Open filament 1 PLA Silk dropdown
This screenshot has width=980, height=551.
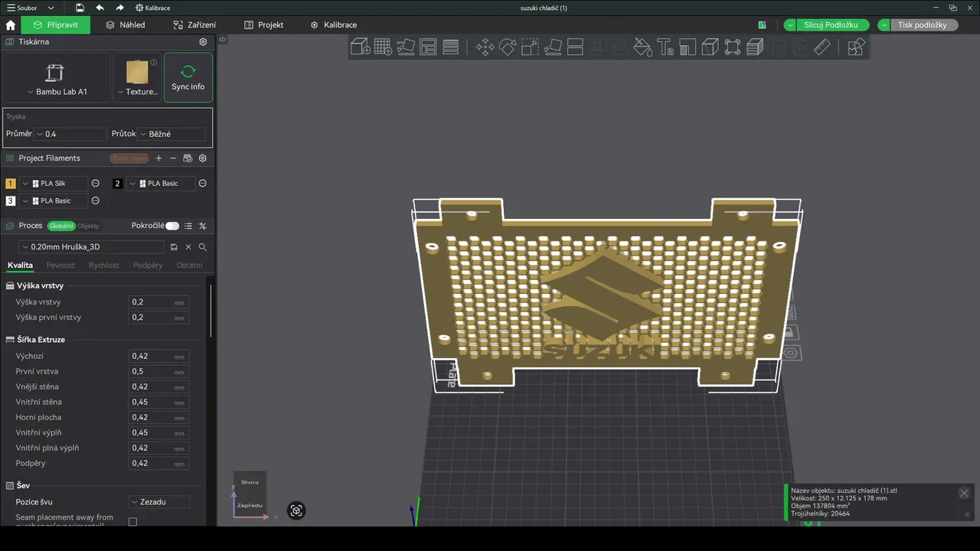pos(54,184)
